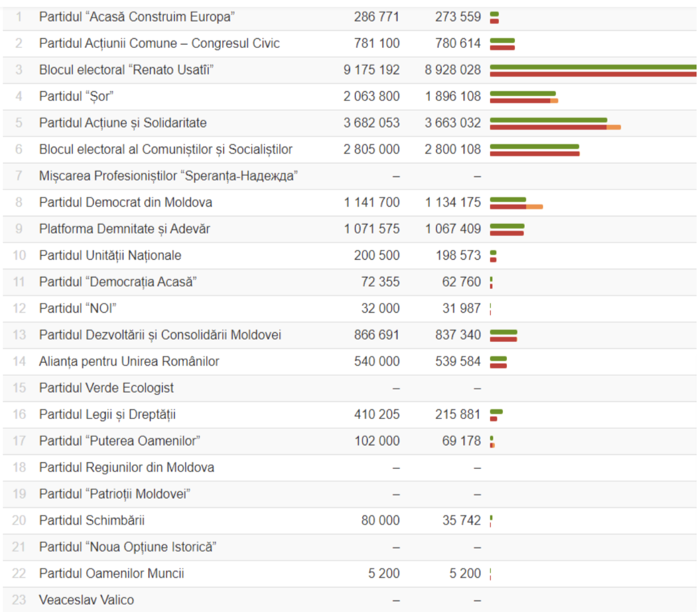Screen dimensions: 700x612
Task: Select Partidul "Puterea Oamenilor" name
Action: point(119,441)
